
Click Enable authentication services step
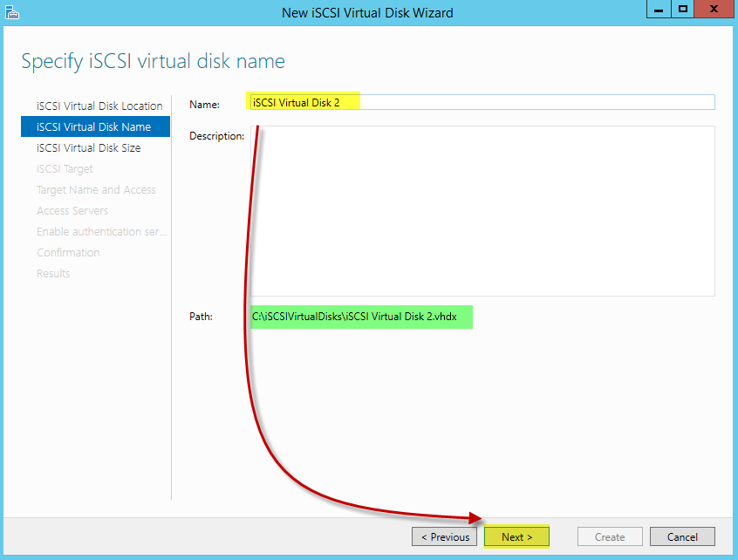tap(101, 231)
